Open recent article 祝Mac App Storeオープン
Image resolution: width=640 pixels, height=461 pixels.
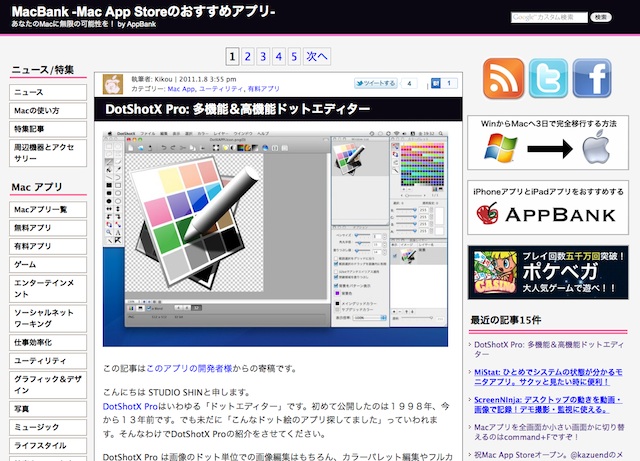[x=549, y=455]
